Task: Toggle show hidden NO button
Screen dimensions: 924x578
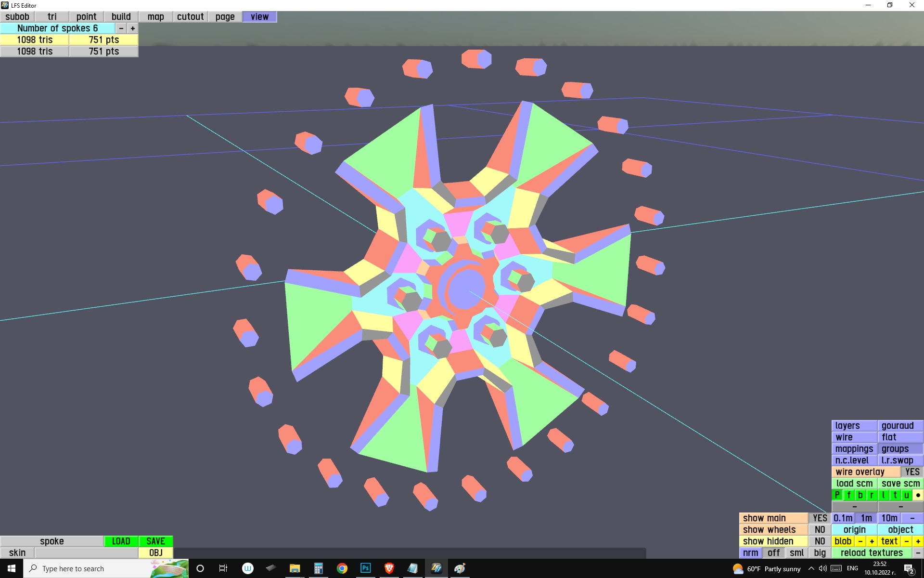Action: click(820, 541)
